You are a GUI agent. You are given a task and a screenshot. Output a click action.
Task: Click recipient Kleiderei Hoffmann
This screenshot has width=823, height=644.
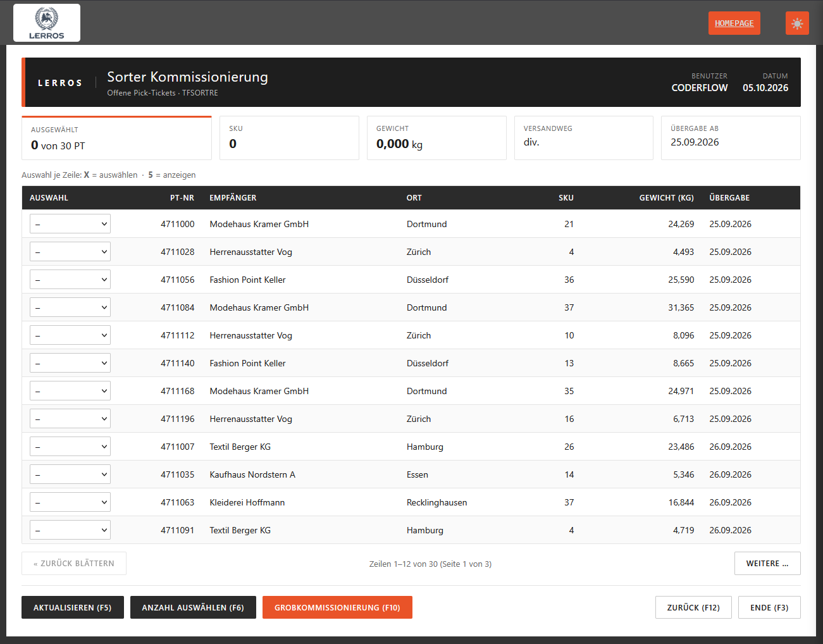point(247,502)
